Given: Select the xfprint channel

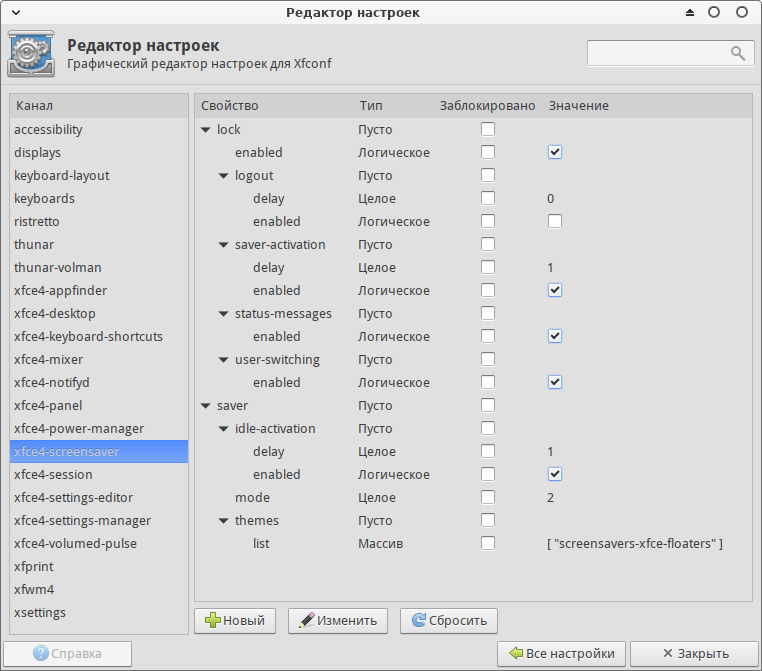Looking at the screenshot, I should pyautogui.click(x=99, y=567).
